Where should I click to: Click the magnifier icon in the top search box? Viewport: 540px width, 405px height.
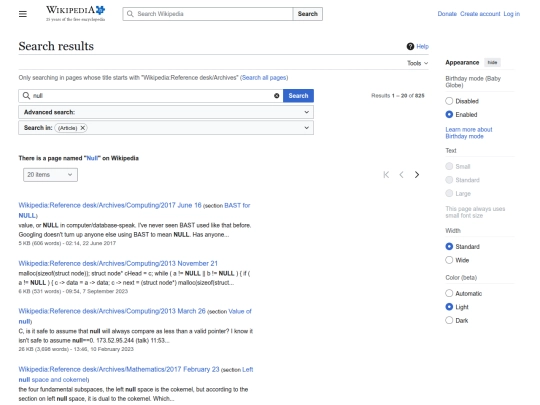(130, 14)
